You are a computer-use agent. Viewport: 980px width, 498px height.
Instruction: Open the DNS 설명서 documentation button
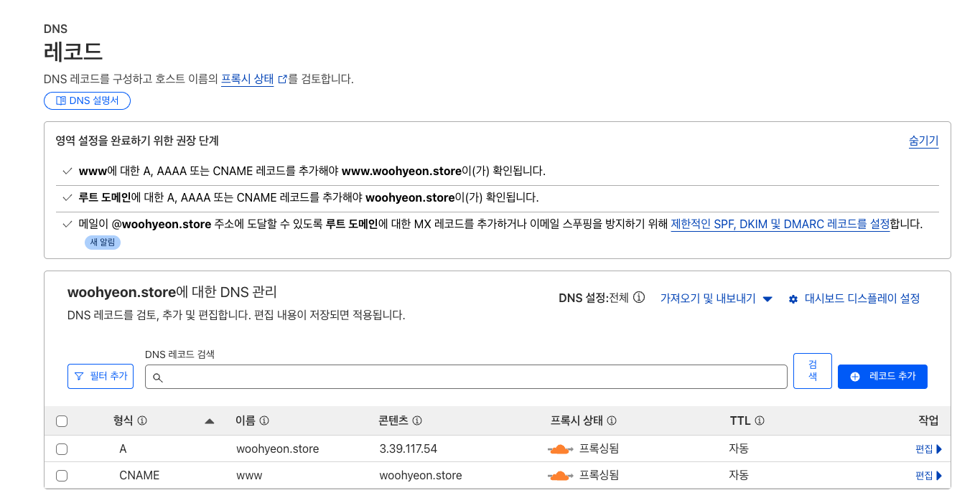pyautogui.click(x=87, y=100)
